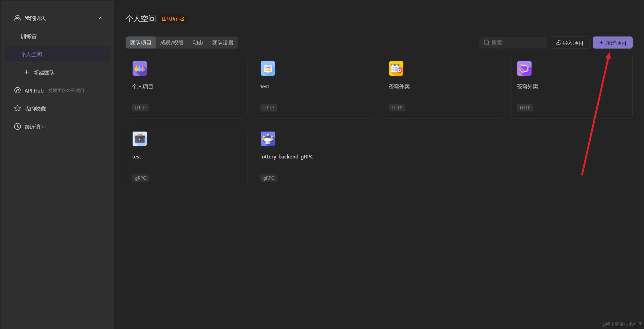Click the plus icon for 新建团队
Viewport: 644px width, 329px height.
(x=26, y=72)
